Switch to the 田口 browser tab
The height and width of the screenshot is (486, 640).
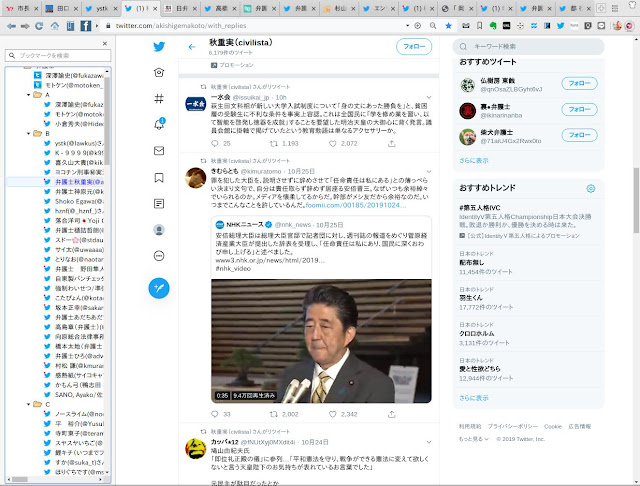pyautogui.click(x=62, y=8)
